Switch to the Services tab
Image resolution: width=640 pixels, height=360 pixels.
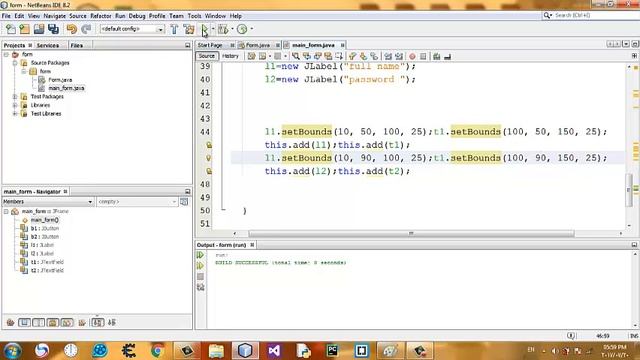click(x=48, y=45)
